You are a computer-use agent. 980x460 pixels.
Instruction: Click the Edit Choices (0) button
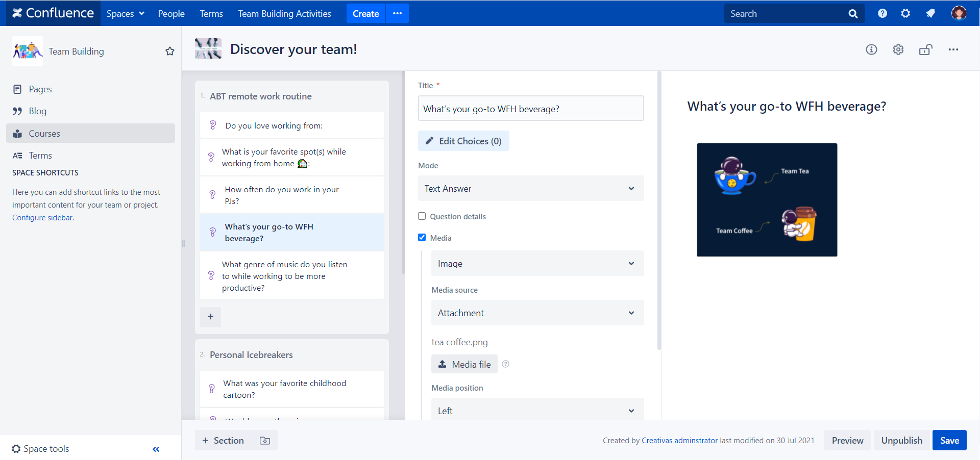click(x=463, y=141)
